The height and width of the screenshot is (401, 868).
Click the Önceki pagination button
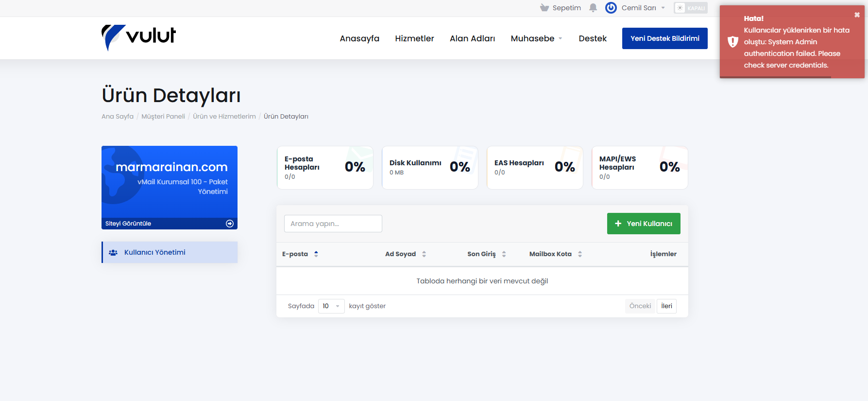pyautogui.click(x=640, y=306)
